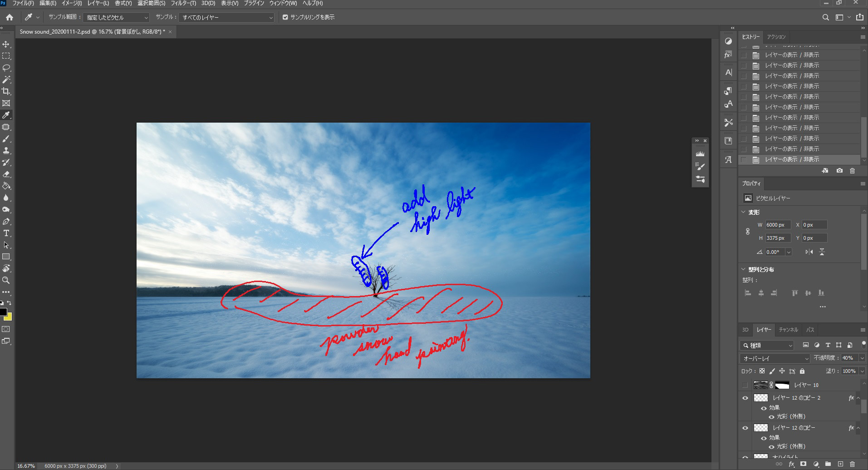
Task: Click the Share icon at top right
Action: click(860, 17)
